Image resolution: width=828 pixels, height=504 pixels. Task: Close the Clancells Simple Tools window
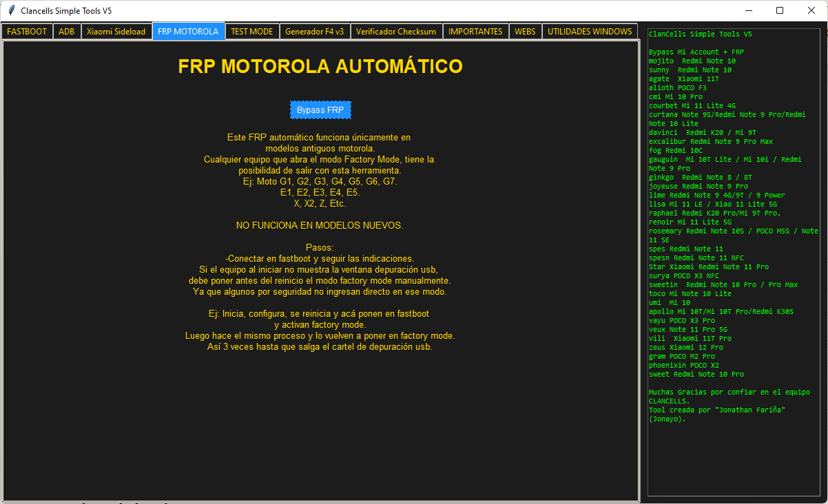811,11
